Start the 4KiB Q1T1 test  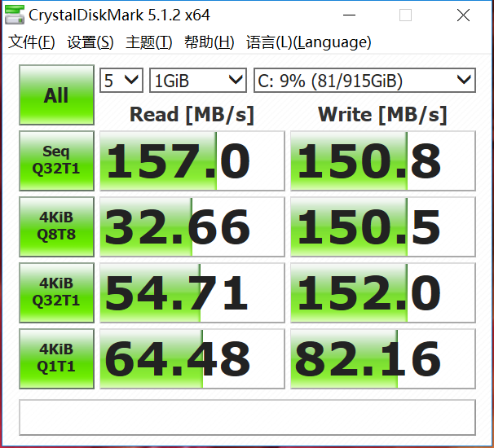[56, 358]
